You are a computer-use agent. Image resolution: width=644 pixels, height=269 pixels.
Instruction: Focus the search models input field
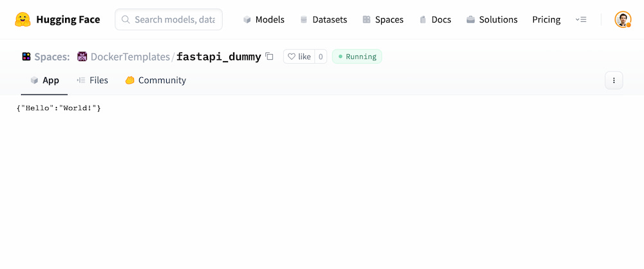pos(174,19)
